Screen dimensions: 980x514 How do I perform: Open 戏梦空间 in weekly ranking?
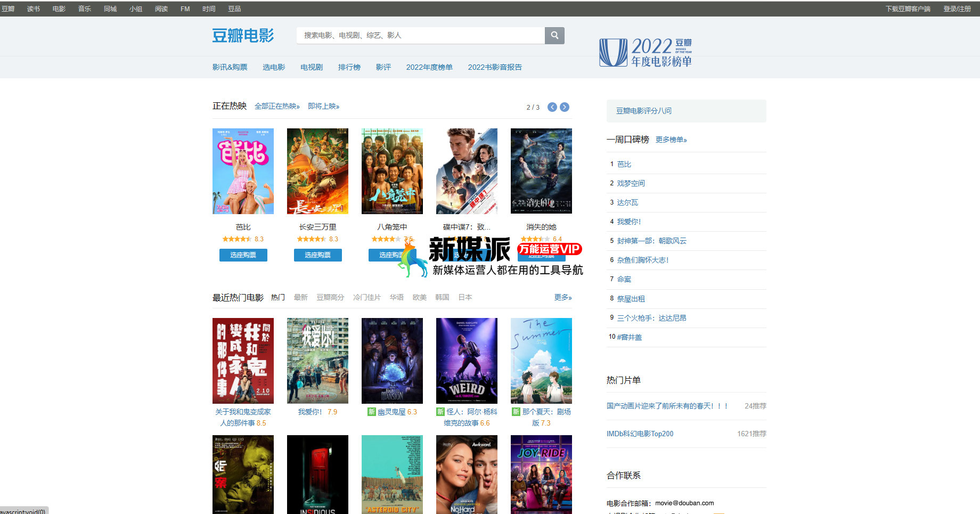coord(631,183)
